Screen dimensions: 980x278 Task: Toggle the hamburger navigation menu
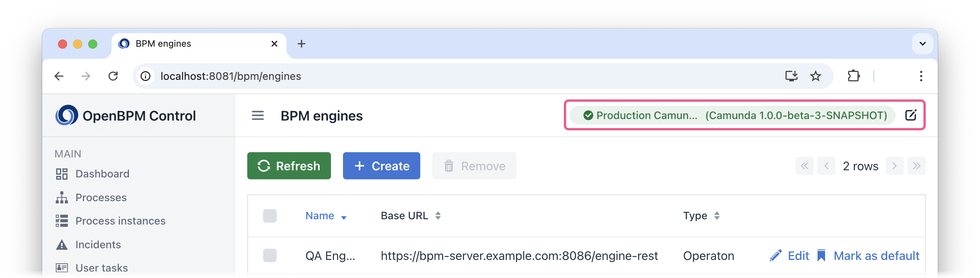click(257, 116)
